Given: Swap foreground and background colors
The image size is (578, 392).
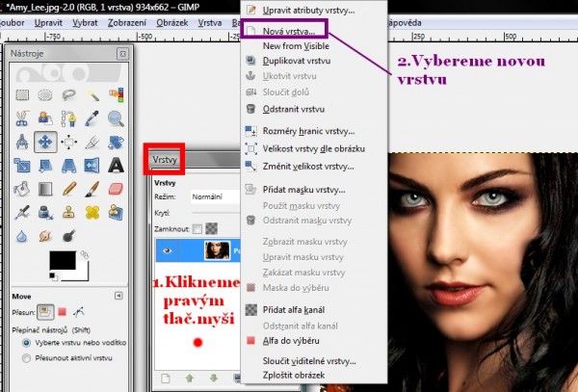Looking at the screenshot, I should click(85, 254).
